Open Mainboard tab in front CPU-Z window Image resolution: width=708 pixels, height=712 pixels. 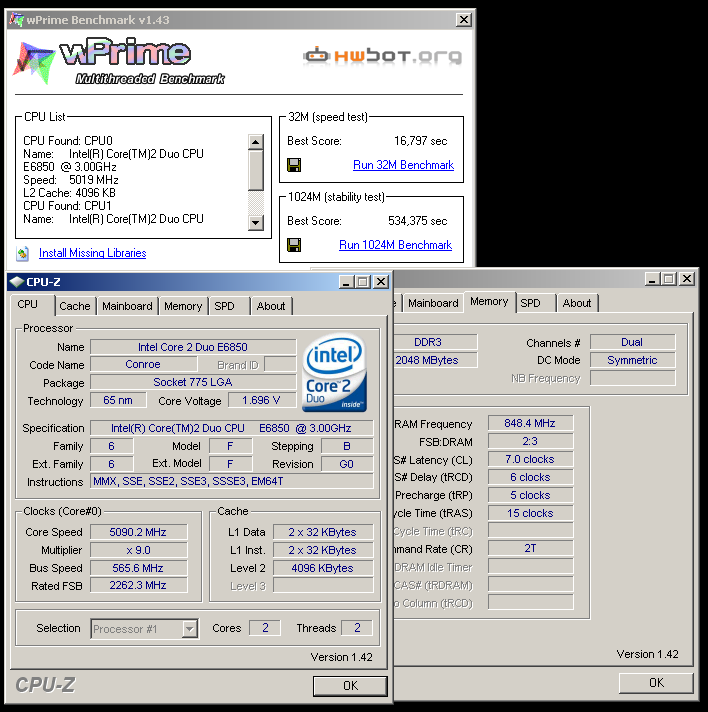point(127,306)
